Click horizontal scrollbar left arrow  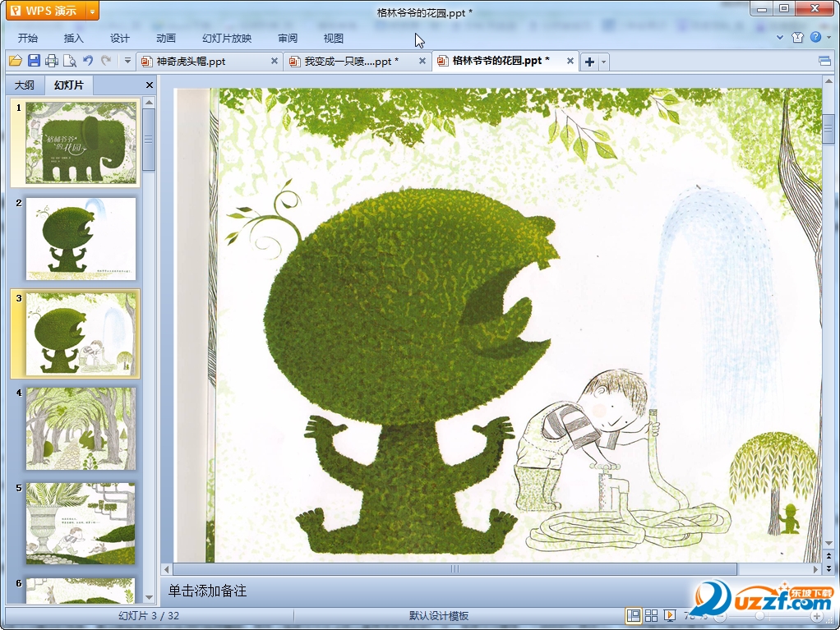point(167,569)
